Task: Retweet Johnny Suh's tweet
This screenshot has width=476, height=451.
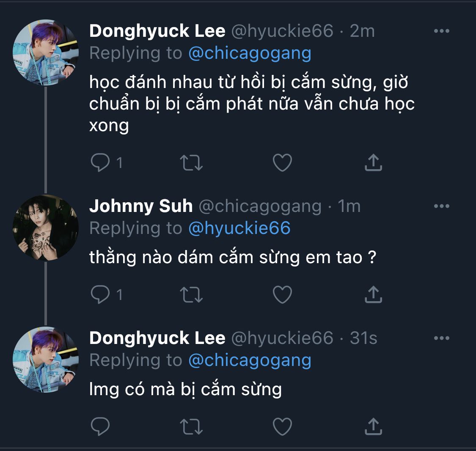Action: click(x=191, y=294)
